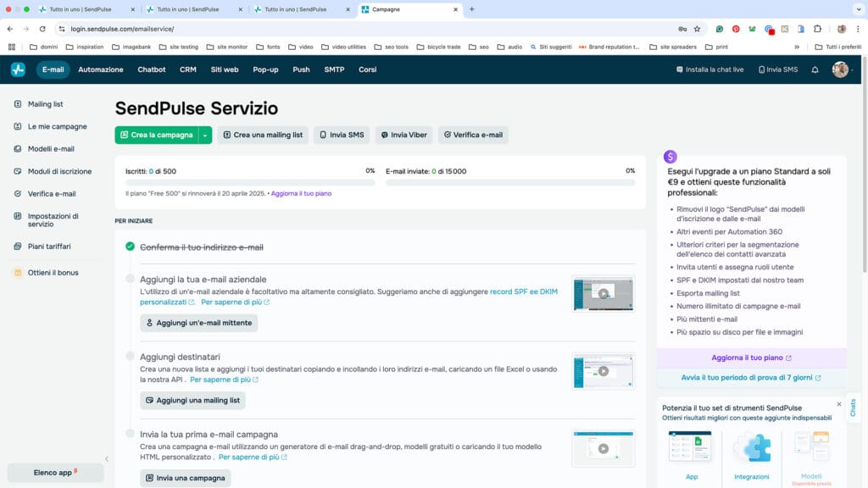
Task: Click the Conferma il tuo indirizzo checkmark
Action: [x=130, y=247]
